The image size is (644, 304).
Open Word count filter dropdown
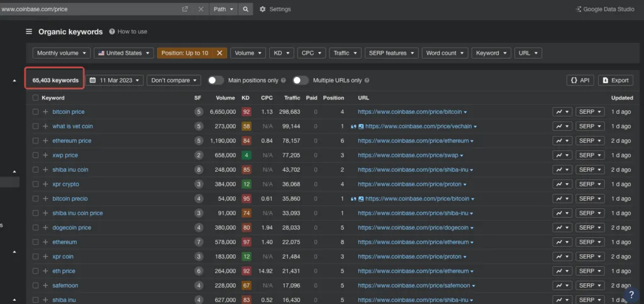[x=445, y=53]
